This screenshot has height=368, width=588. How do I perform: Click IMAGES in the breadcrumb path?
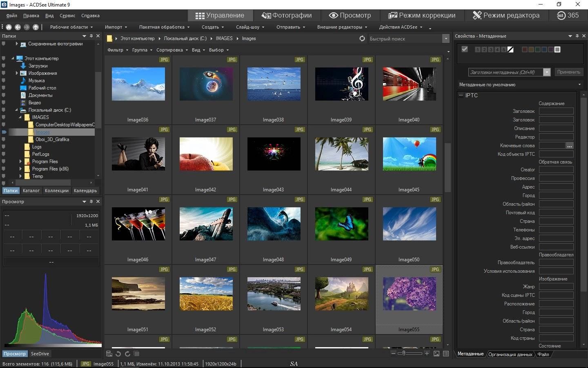click(x=224, y=38)
